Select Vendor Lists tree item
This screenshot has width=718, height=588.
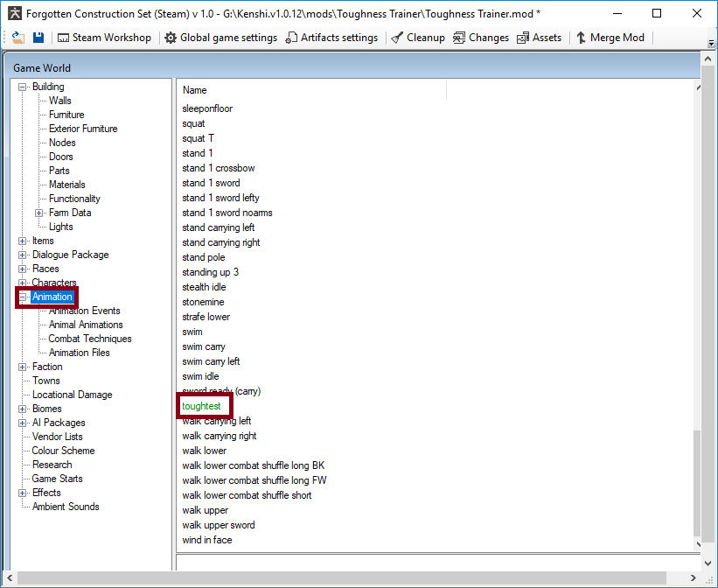[x=57, y=437]
